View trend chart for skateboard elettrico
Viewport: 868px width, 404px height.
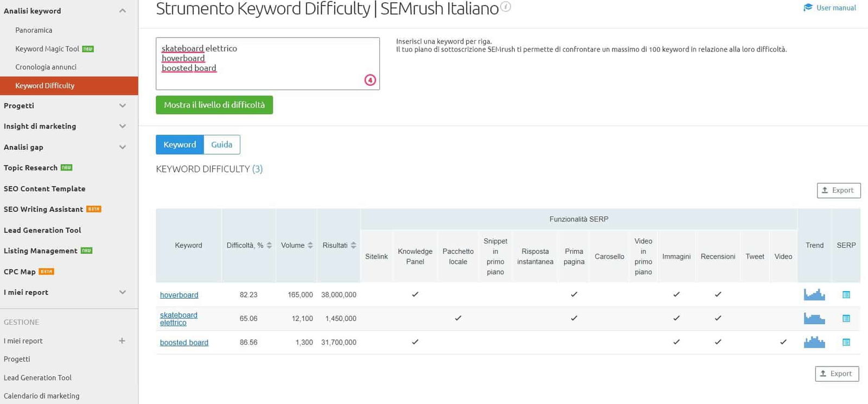coord(814,318)
